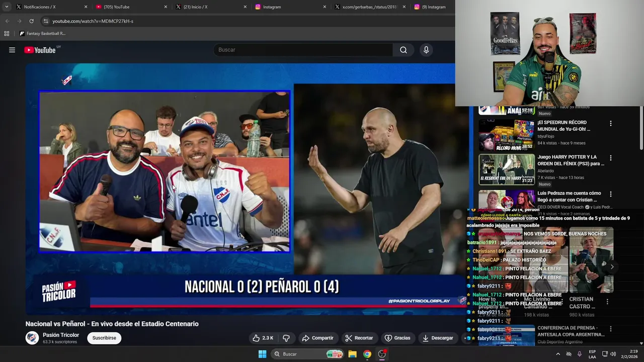644x362 pixels.
Task: Click on the video player showing Nacional vs Peñarol
Action: coord(247,189)
